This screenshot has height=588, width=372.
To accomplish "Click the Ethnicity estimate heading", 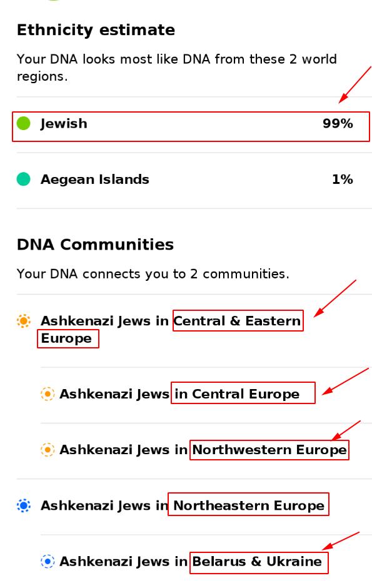I will point(96,31).
